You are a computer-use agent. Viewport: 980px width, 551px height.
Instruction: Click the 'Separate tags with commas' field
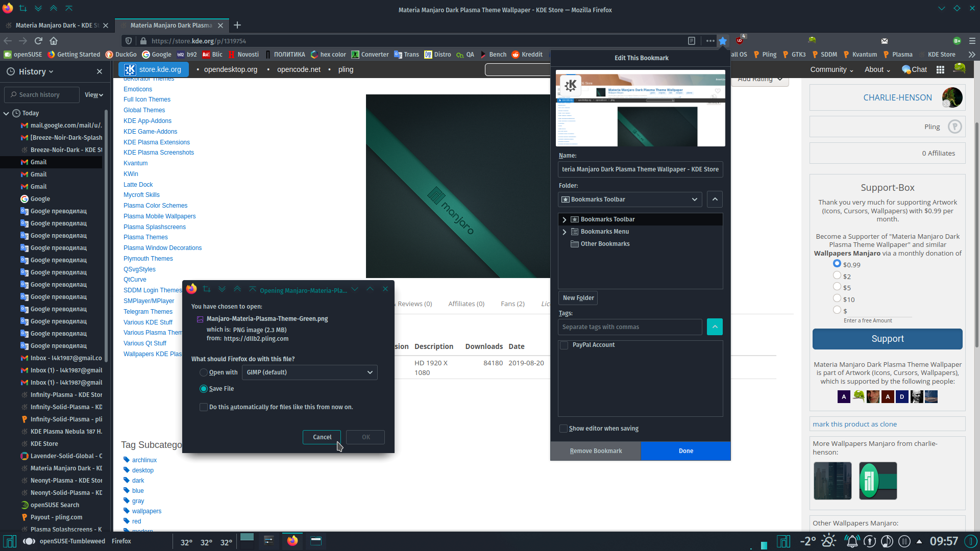630,327
